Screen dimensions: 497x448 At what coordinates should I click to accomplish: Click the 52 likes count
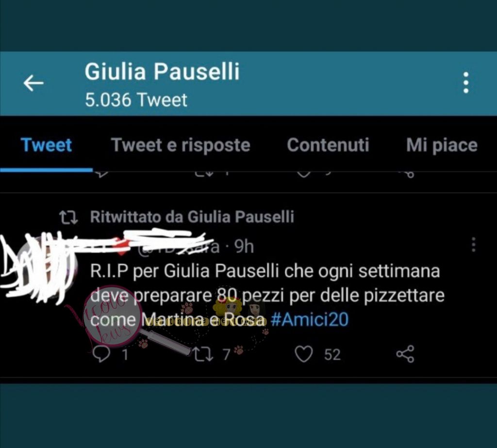(x=332, y=354)
